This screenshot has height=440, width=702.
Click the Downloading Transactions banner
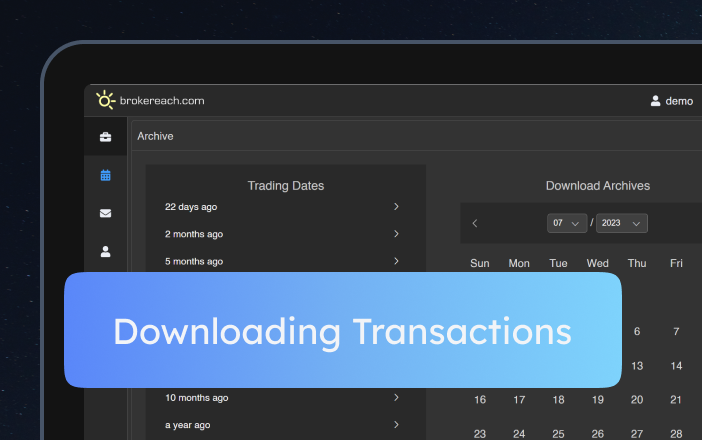(342, 330)
